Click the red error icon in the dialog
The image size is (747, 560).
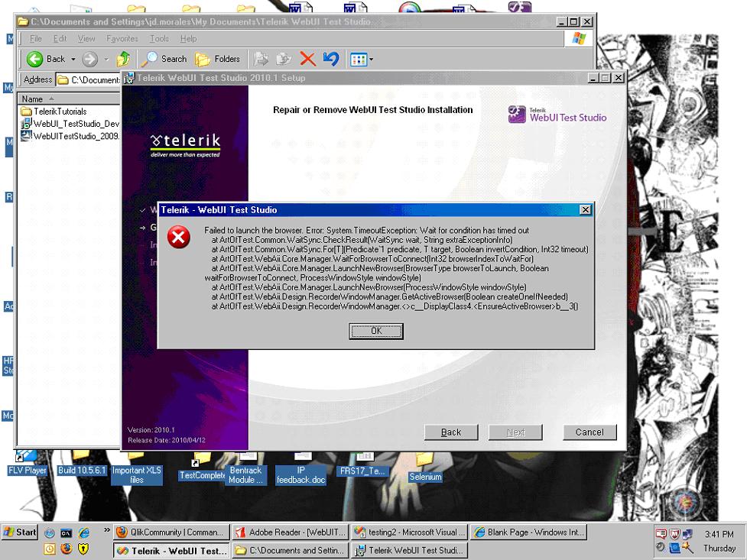click(179, 237)
